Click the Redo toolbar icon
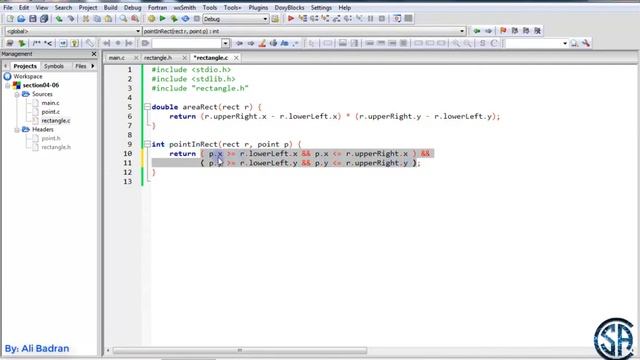 (x=71, y=19)
